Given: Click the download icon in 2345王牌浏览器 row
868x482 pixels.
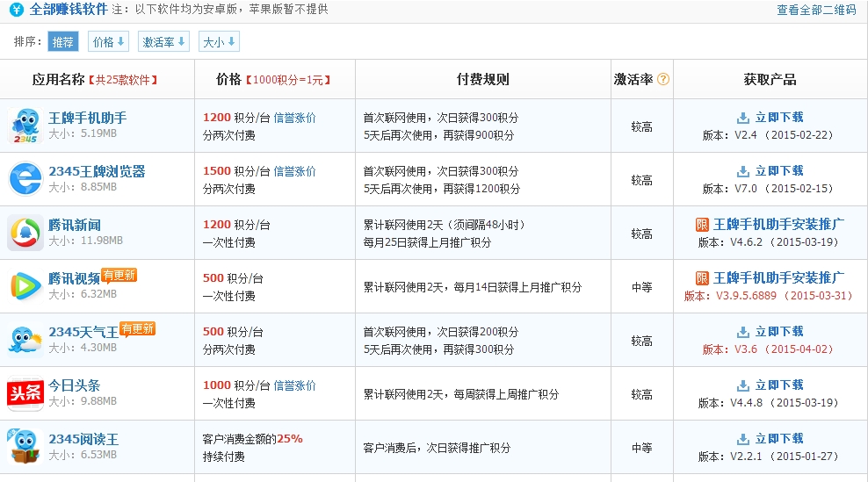Looking at the screenshot, I should (743, 171).
